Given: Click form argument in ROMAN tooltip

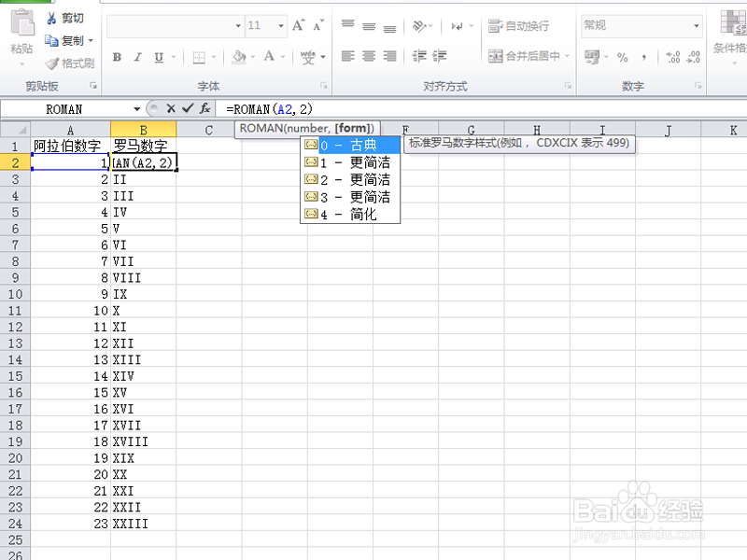Looking at the screenshot, I should [x=354, y=129].
